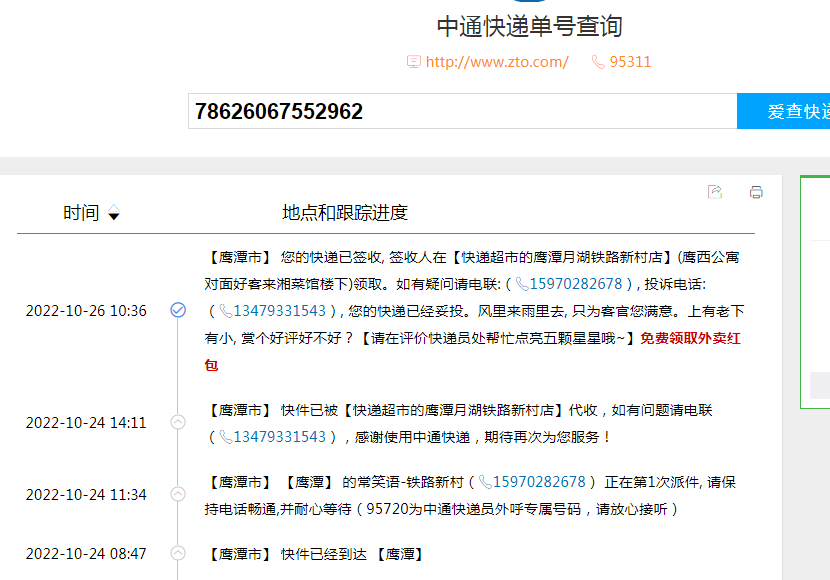Screen dimensions: 830x580
Task: Click the 地点和跟踪进度 column header
Action: [345, 213]
